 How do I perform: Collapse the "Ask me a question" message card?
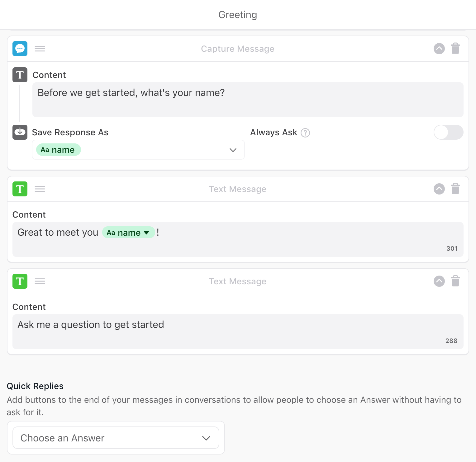(x=439, y=281)
